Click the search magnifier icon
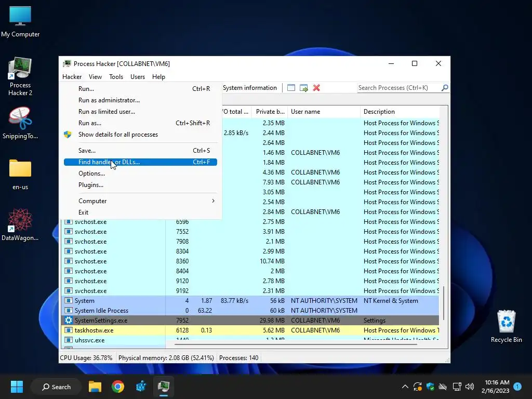 [445, 88]
